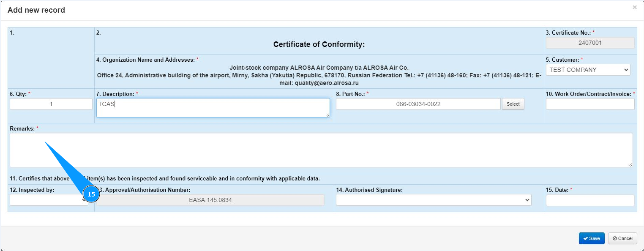Click the Work Order/Contract/Invoice input
Image resolution: width=644 pixels, height=251 pixels.
(590, 104)
